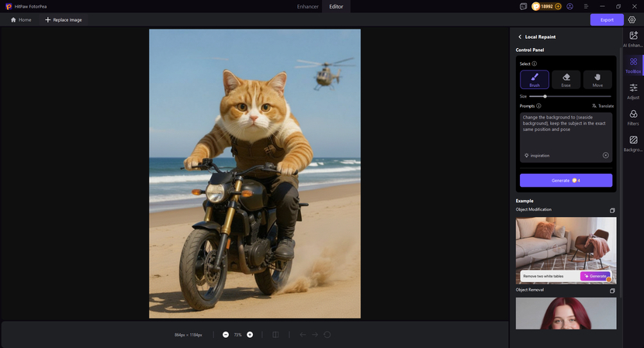Click the Generate button
644x348 pixels.
(x=566, y=180)
